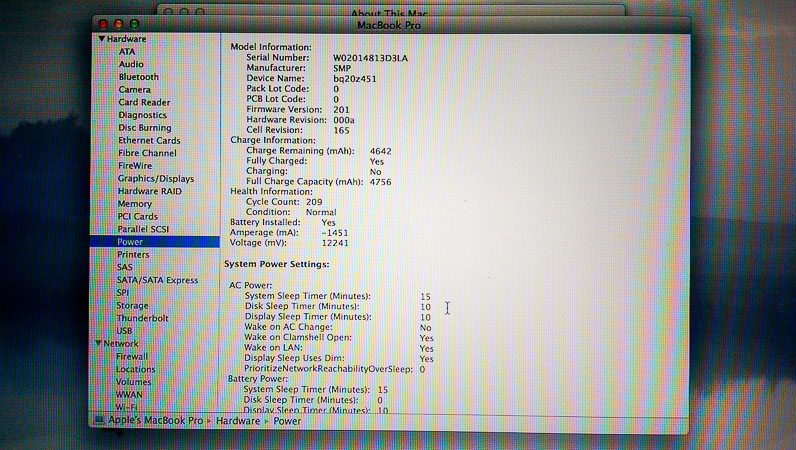The height and width of the screenshot is (450, 796).
Task: Zoom the MacBook Pro window
Action: point(135,24)
